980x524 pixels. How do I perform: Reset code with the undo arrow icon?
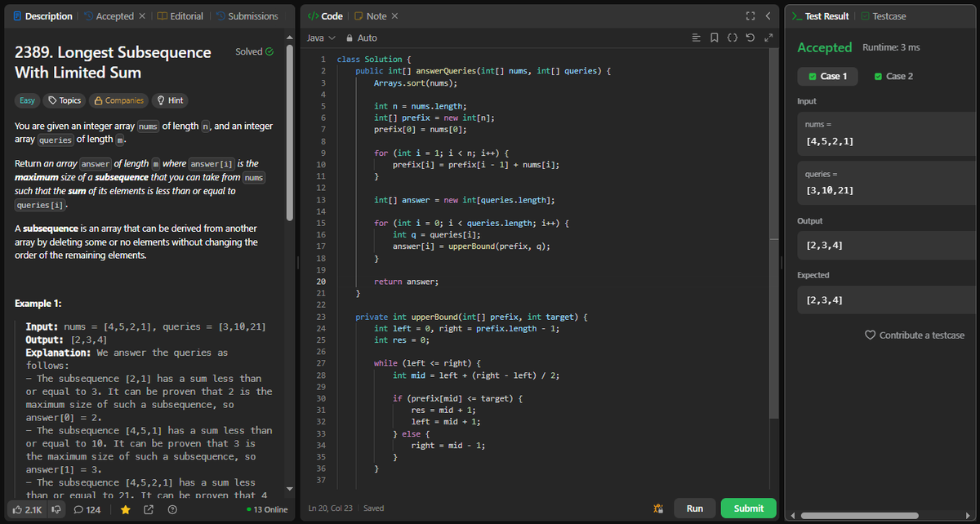tap(750, 38)
